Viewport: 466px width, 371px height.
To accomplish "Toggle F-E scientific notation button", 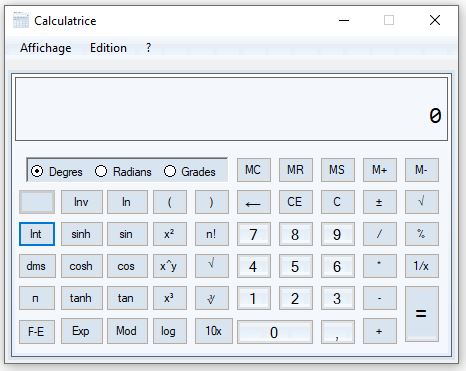I will tap(37, 332).
